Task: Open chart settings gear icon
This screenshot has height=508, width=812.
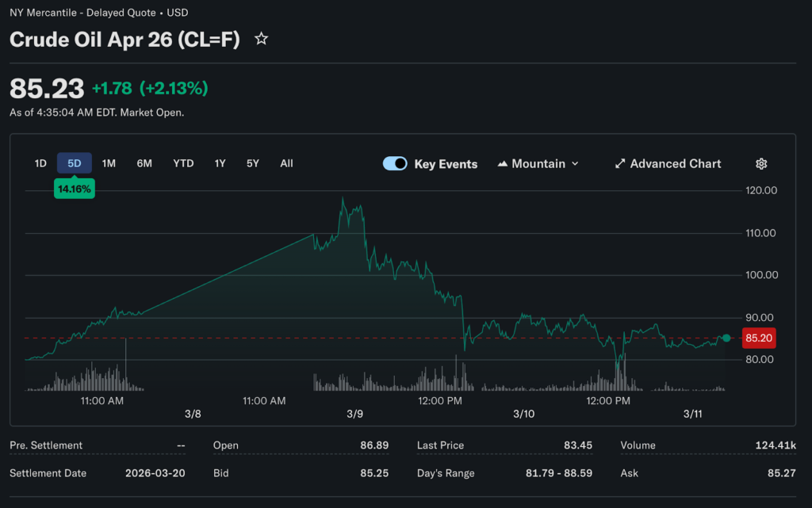Action: 761,164
